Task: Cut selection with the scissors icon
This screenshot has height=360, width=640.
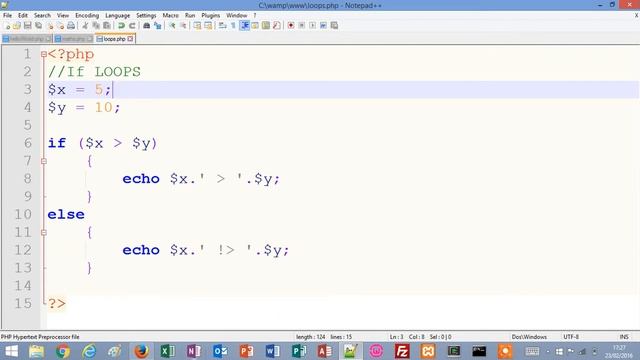Action: (85, 26)
